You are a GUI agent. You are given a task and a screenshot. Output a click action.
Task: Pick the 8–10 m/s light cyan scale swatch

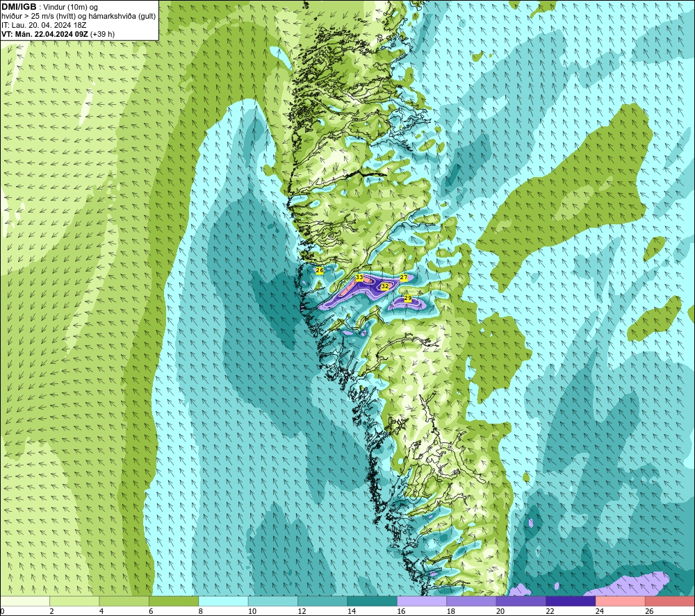(x=223, y=601)
